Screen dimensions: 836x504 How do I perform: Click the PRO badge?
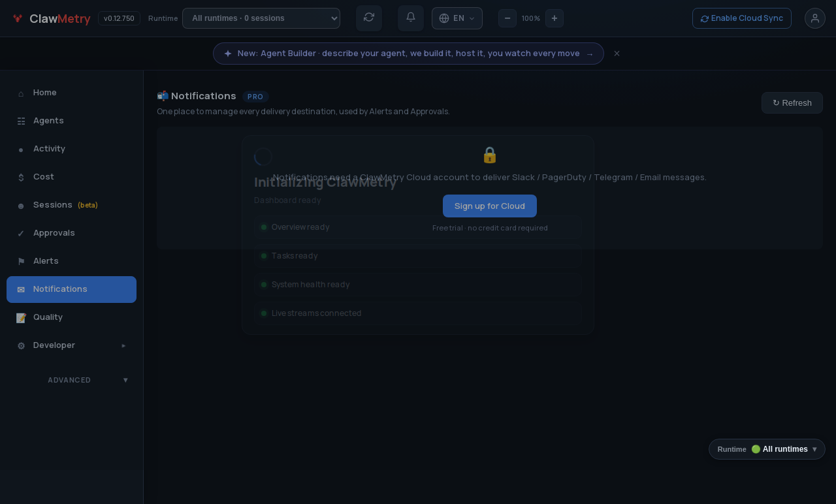pos(255,97)
